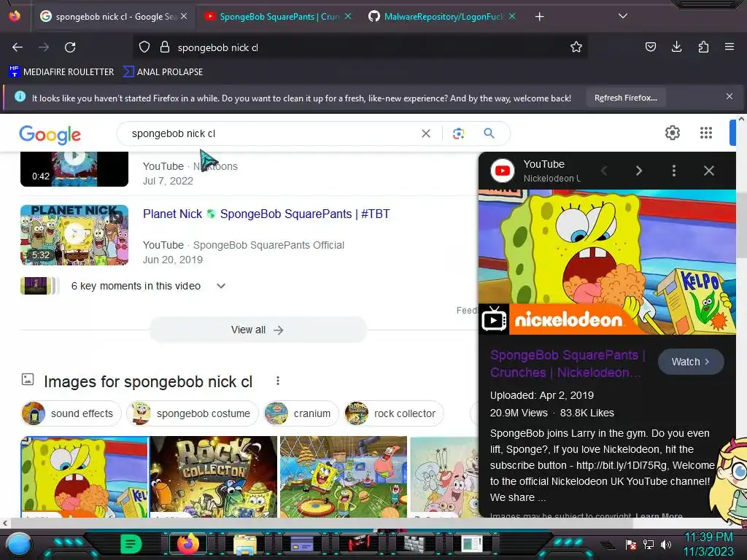This screenshot has height=560, width=747.
Task: Open the second bookmarks toolbar entry
Action: click(x=163, y=72)
